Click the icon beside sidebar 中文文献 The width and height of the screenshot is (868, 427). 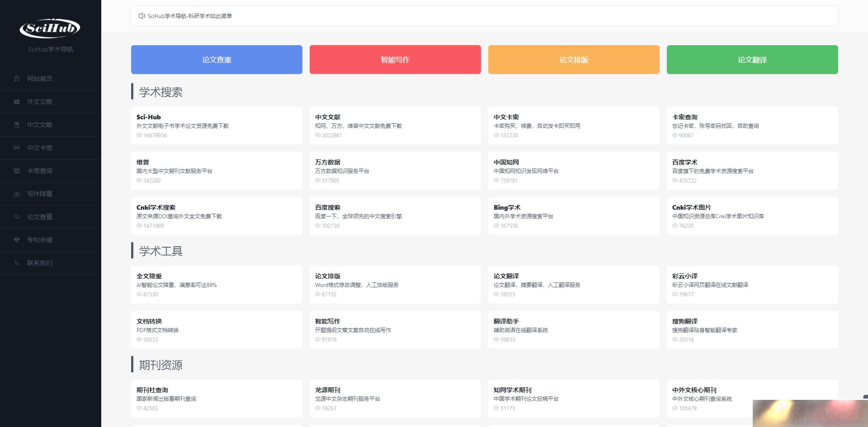[x=17, y=125]
